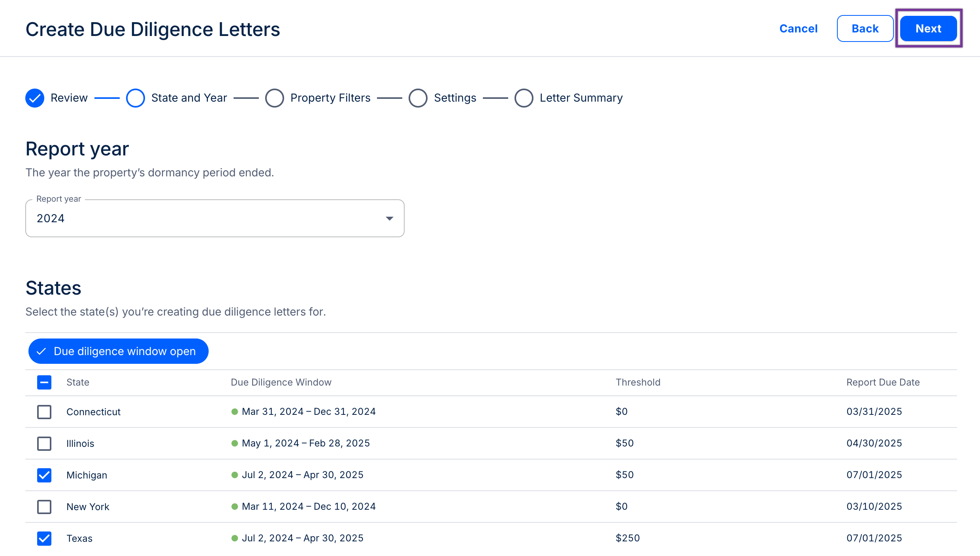Click the dropdown arrow in Report year
This screenshot has width=980, height=556.
(x=389, y=219)
